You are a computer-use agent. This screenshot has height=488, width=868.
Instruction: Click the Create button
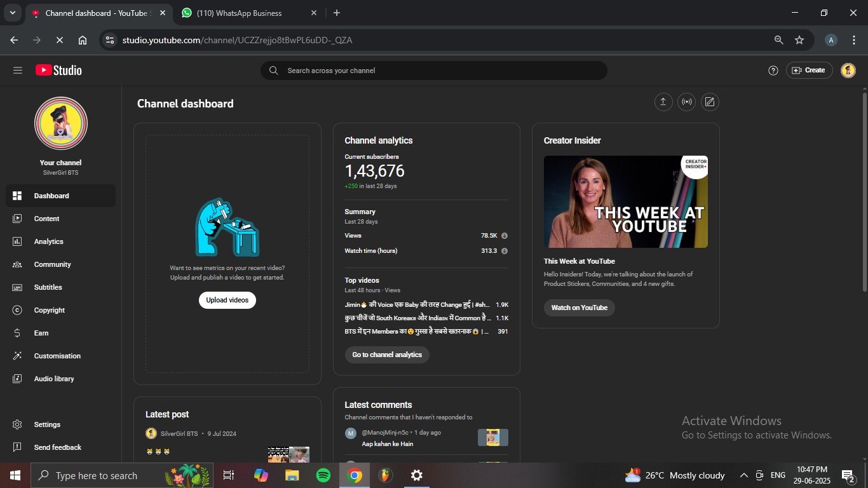coord(810,71)
